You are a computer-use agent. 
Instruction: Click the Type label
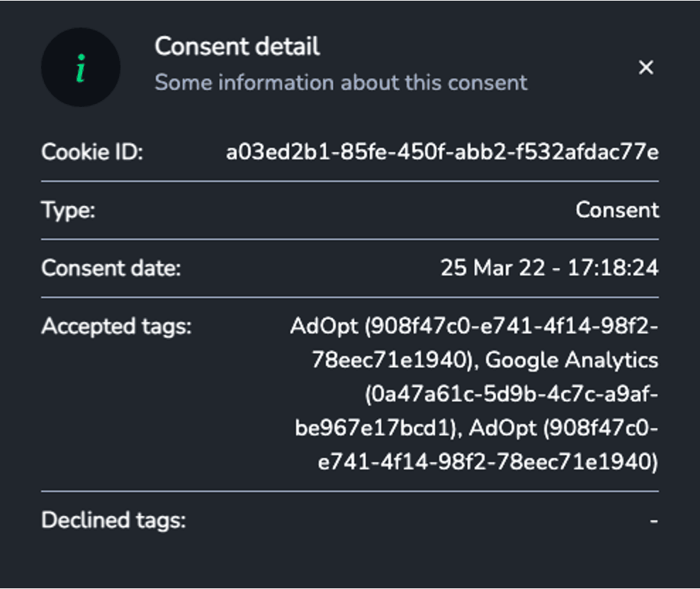point(68,210)
